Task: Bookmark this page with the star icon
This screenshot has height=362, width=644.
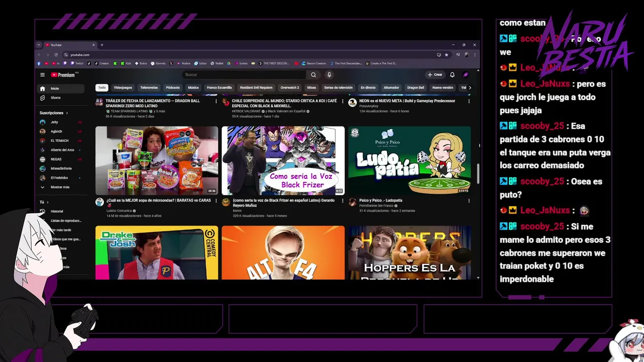Action: [x=446, y=55]
